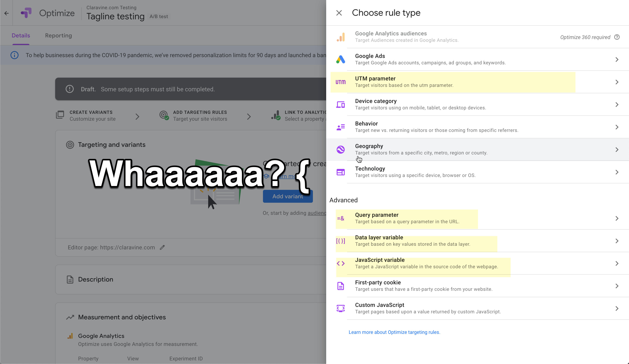Viewport: 629px width, 364px height.
Task: Switch to the Reporting tab
Action: pyautogui.click(x=59, y=36)
